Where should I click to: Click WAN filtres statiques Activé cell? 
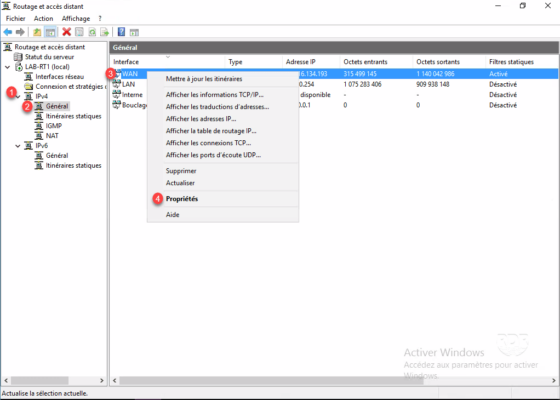tap(498, 74)
